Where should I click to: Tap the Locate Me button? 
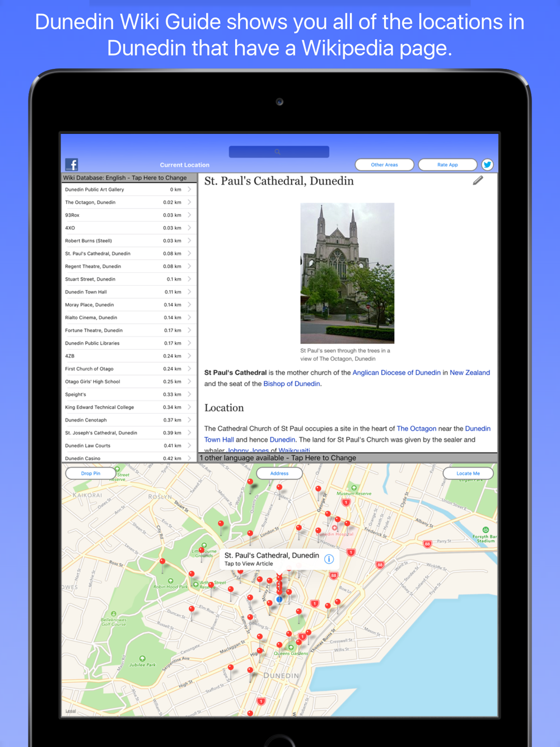pyautogui.click(x=468, y=473)
